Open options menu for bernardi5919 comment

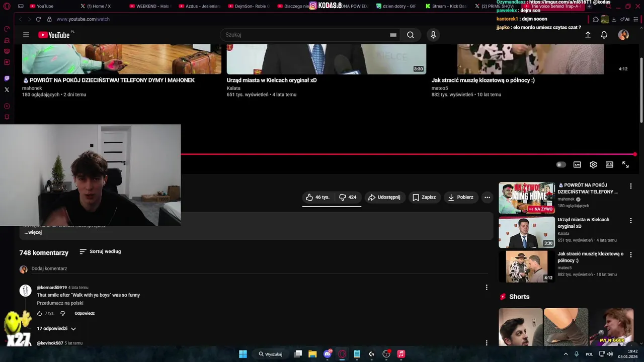(x=486, y=287)
